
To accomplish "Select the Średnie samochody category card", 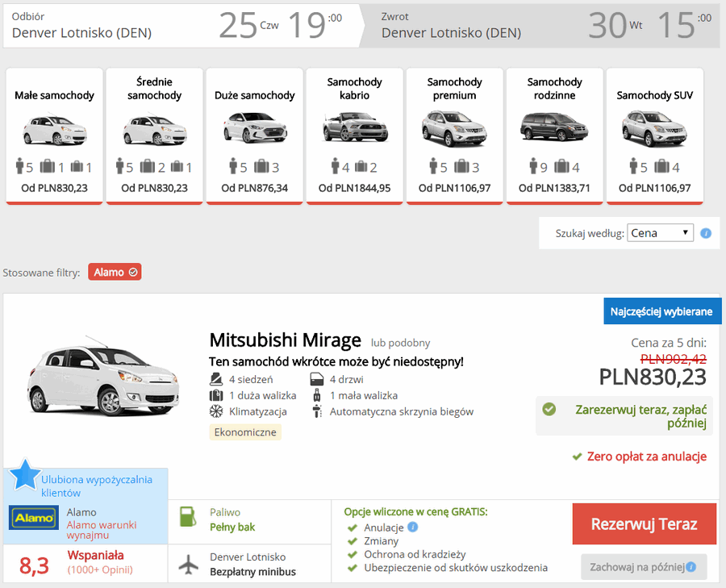I will pos(154,136).
